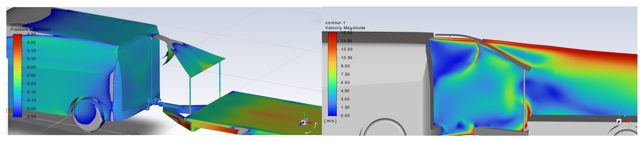The height and width of the screenshot is (142, 644).
Task: Click the Velocity Magnitude legend title
Action: click(345, 28)
